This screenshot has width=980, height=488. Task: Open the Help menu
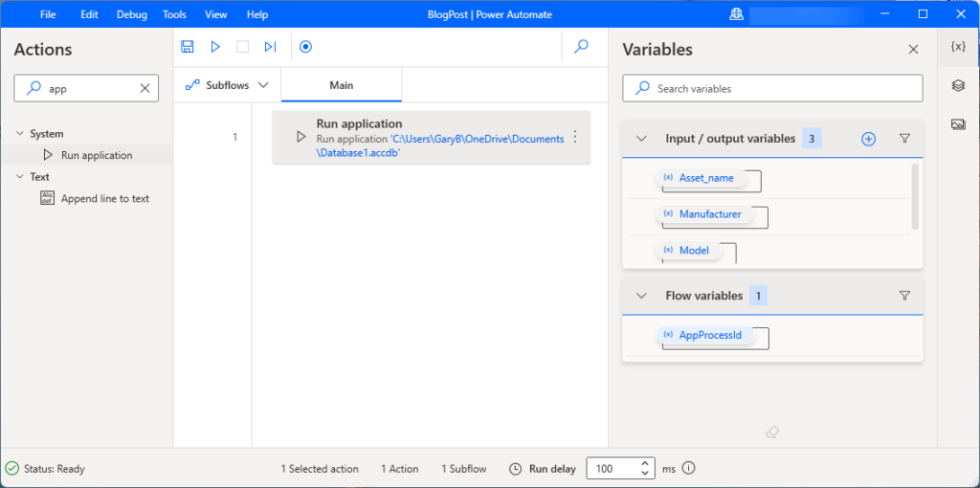[257, 14]
